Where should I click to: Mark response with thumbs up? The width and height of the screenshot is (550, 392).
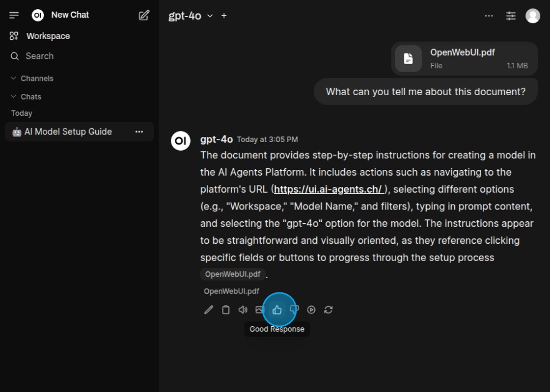(x=277, y=310)
